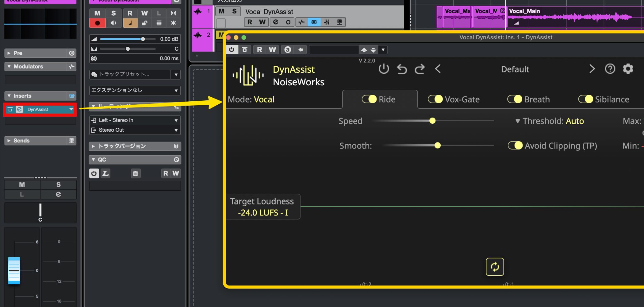Open track 1 EQ mixer icon

click(327, 22)
